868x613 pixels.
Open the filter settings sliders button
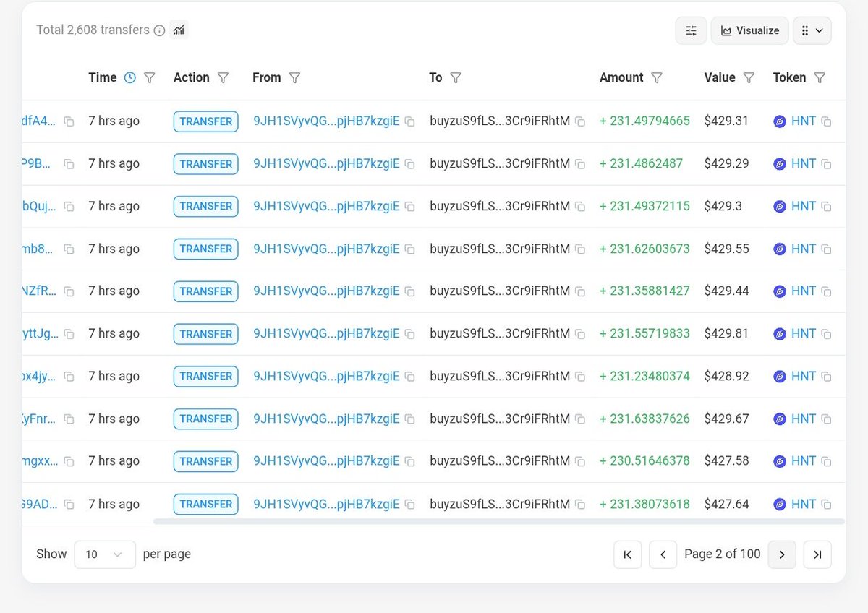click(692, 30)
